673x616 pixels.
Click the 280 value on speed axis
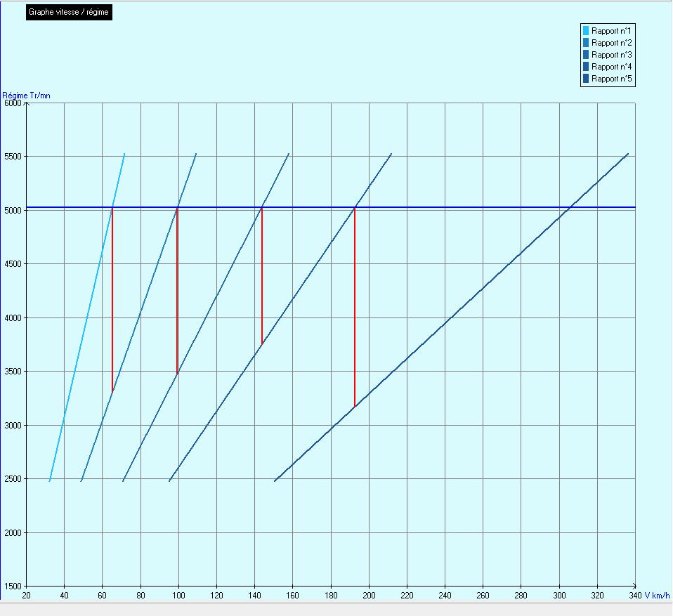(521, 596)
